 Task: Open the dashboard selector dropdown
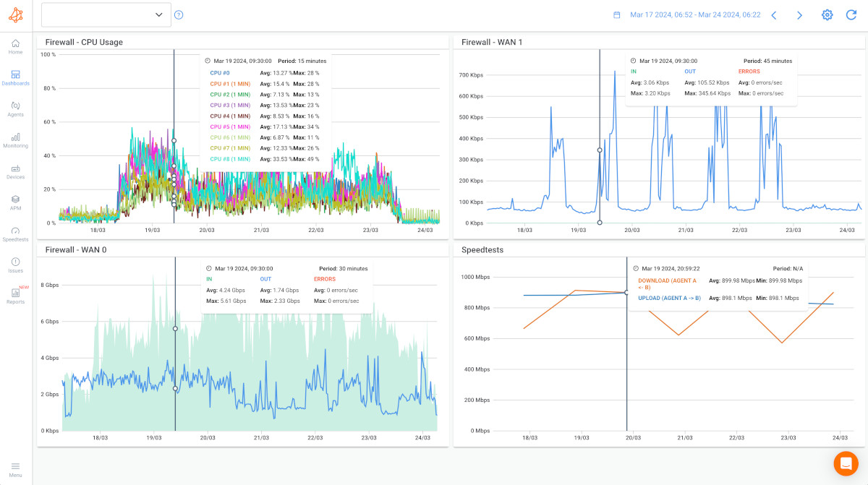point(106,14)
